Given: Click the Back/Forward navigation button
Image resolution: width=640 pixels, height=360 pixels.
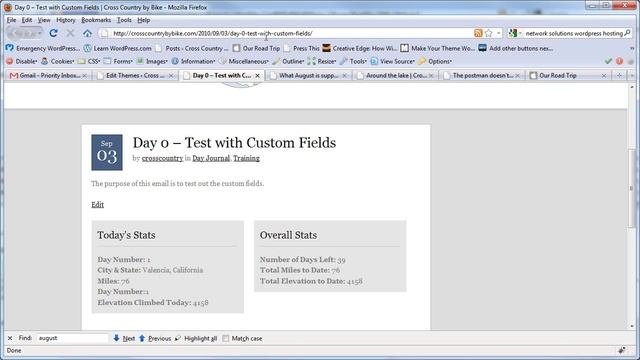Looking at the screenshot, I should point(25,33).
